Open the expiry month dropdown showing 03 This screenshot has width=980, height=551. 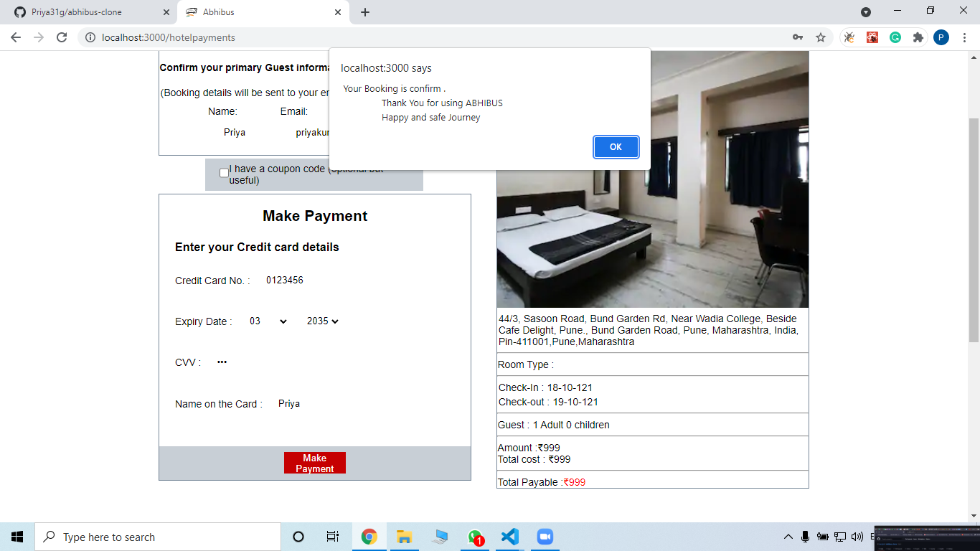(x=268, y=321)
